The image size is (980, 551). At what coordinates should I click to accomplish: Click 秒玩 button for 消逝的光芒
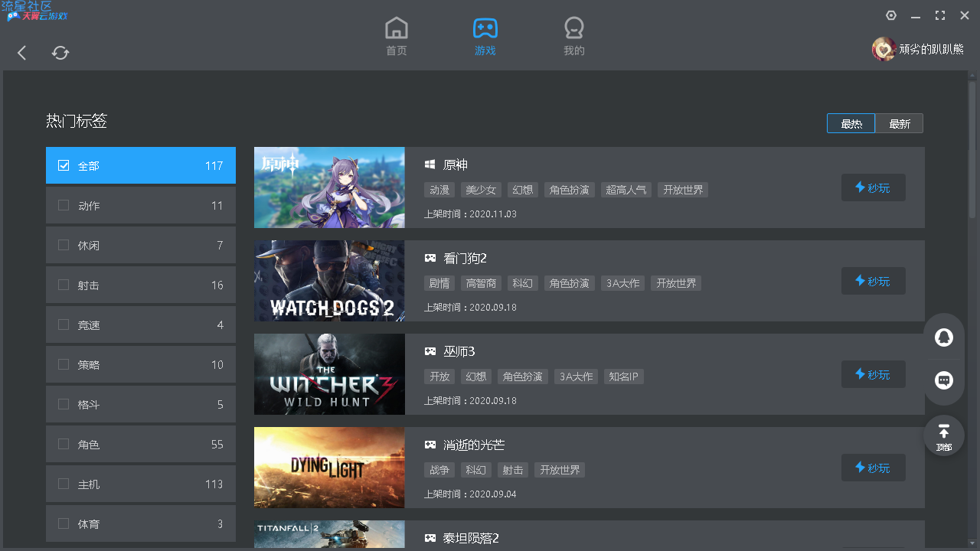pos(874,468)
